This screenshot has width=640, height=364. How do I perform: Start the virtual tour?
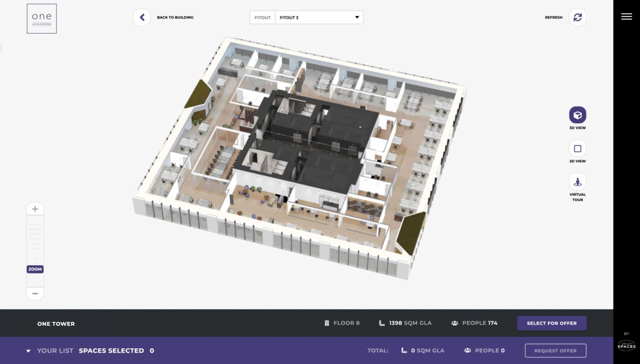point(577,182)
